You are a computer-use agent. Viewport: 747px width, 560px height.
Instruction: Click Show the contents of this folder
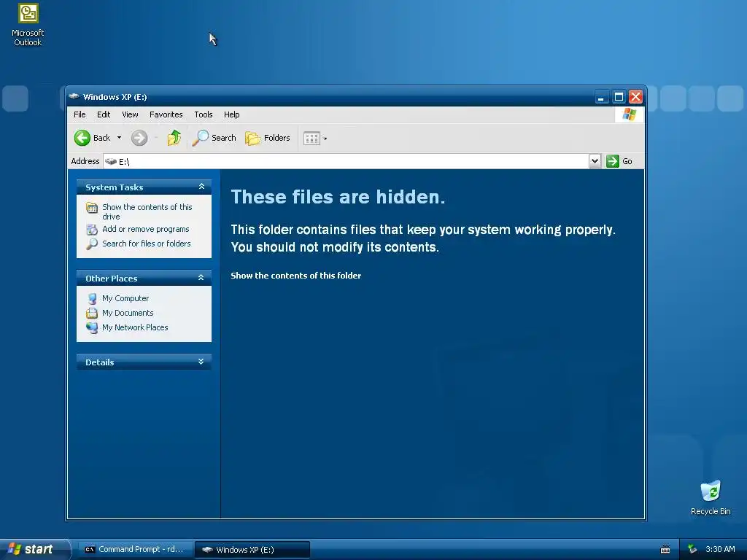click(x=296, y=276)
